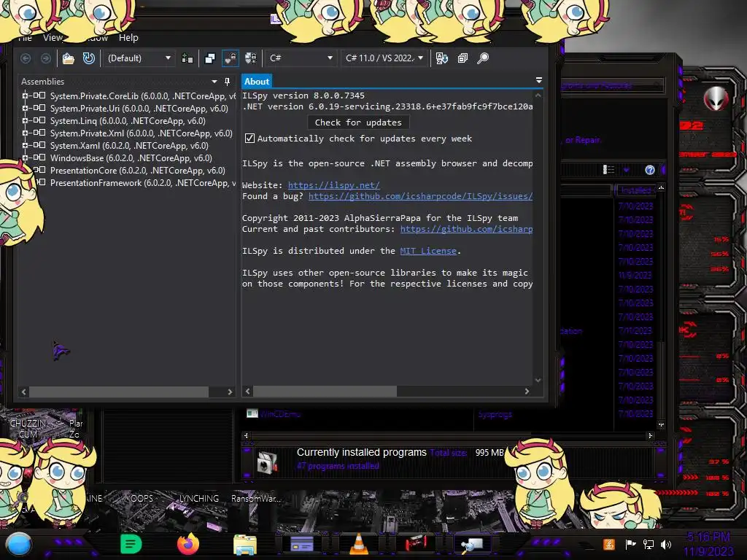This screenshot has width=747, height=560.
Task: Expand WindowsBase tree node
Action: point(25,157)
